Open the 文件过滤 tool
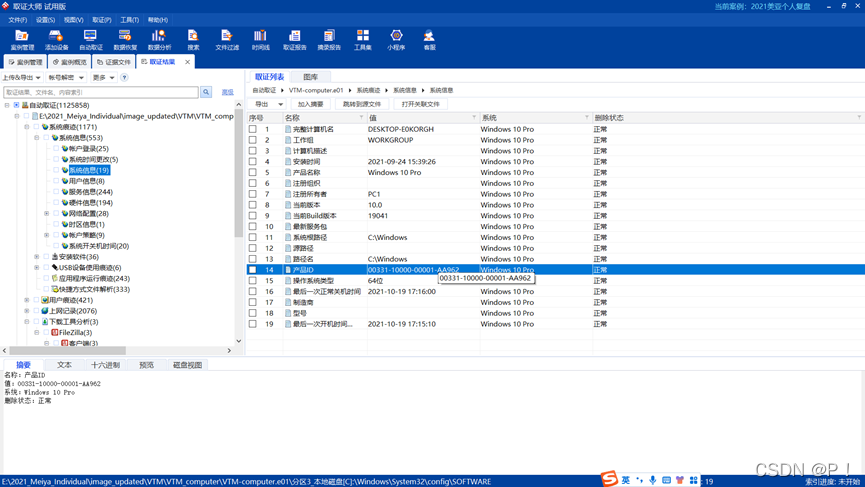The height and width of the screenshot is (487, 865). (x=227, y=40)
